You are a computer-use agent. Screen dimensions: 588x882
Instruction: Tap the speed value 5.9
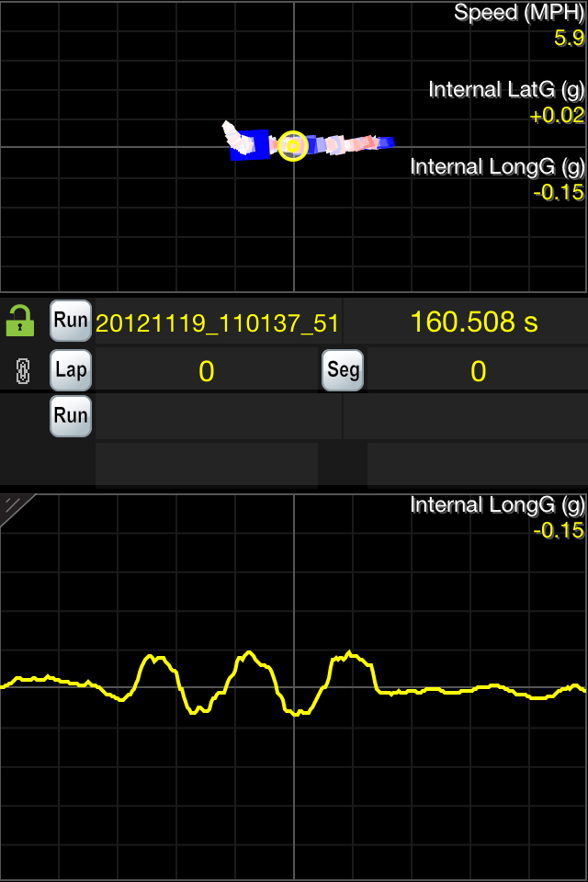pos(569,39)
